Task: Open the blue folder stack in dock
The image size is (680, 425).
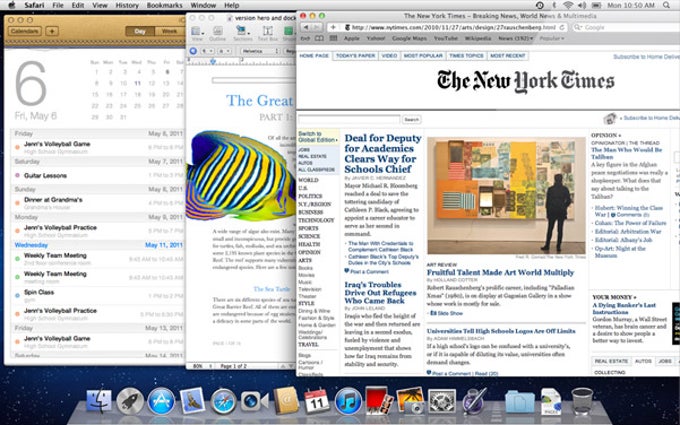Action: pos(520,402)
